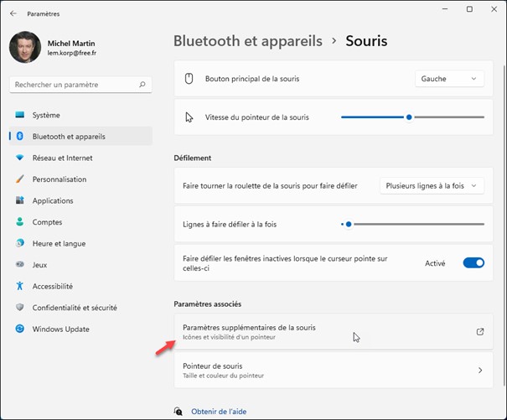Click the search magnifier icon

143,85
